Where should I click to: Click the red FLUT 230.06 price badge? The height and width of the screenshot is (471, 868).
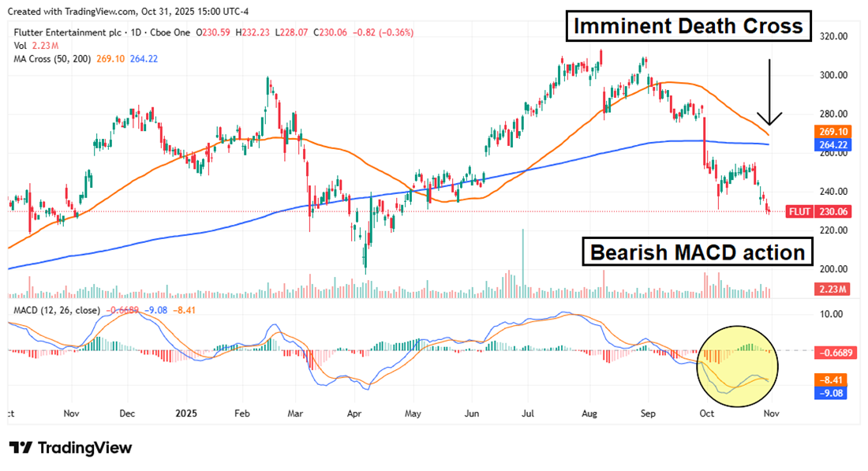(818, 211)
